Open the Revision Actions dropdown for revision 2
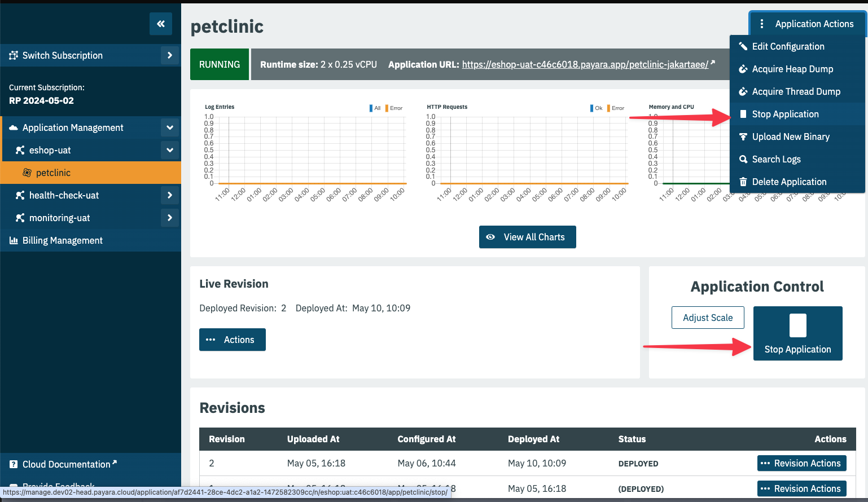This screenshot has width=868, height=502. pos(801,463)
